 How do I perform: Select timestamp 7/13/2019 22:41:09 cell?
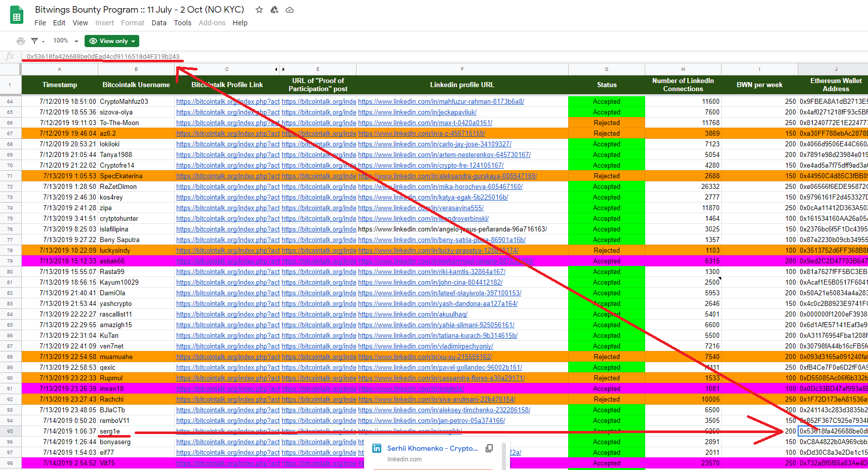(x=60, y=346)
